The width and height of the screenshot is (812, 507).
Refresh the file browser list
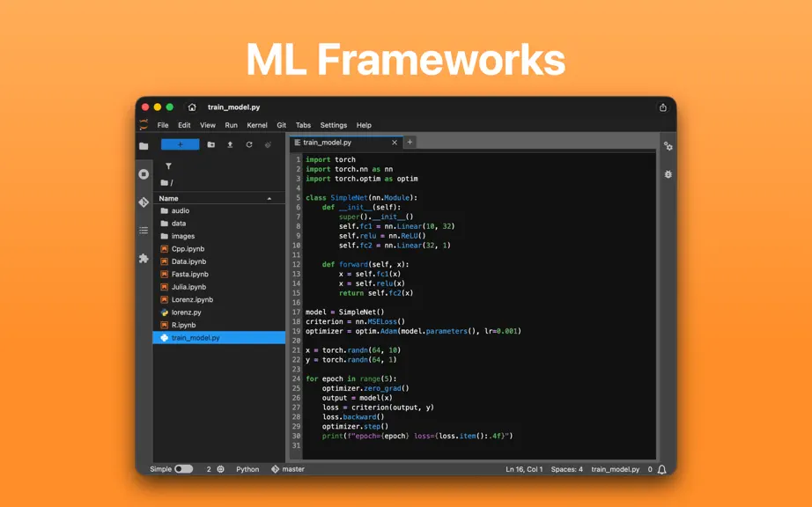point(249,145)
